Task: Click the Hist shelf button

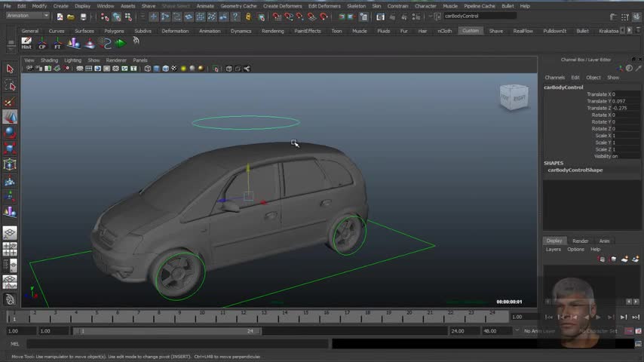Action: tap(26, 43)
